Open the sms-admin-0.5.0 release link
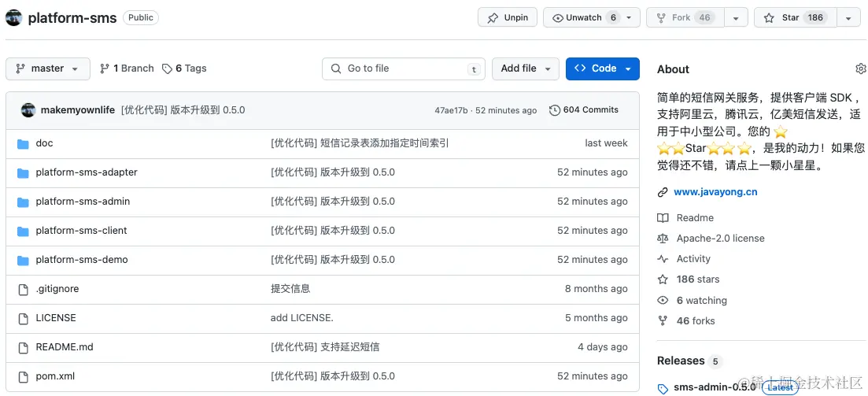This screenshot has width=868, height=396. tap(714, 387)
